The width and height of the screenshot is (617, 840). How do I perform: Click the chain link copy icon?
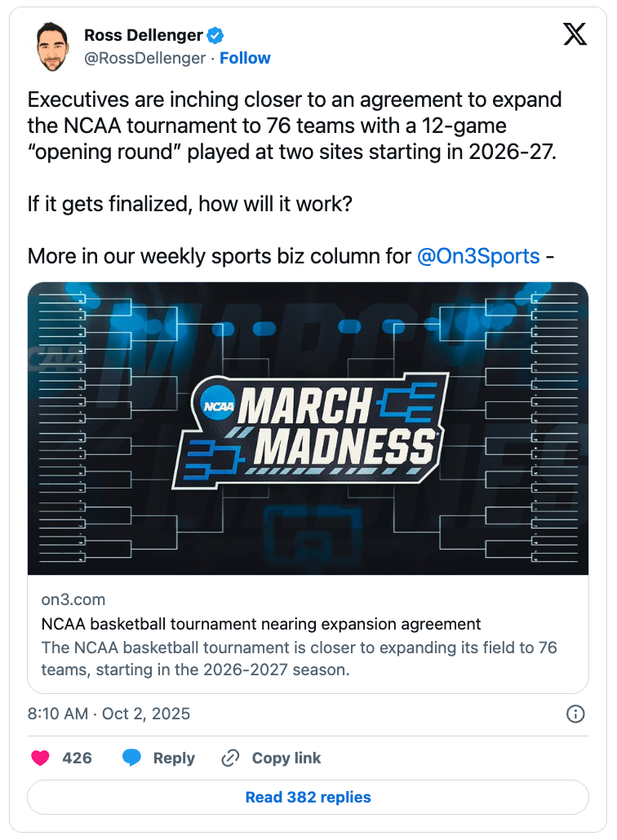[x=230, y=758]
